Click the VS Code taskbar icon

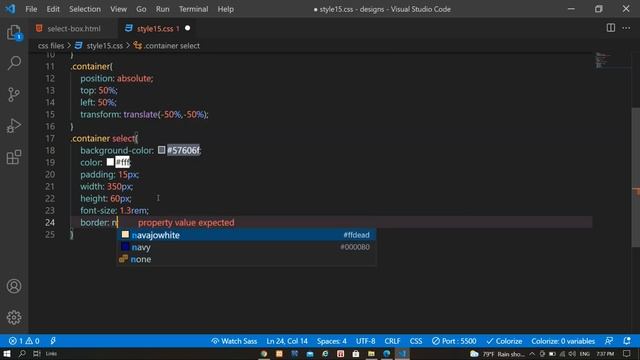pos(402,353)
